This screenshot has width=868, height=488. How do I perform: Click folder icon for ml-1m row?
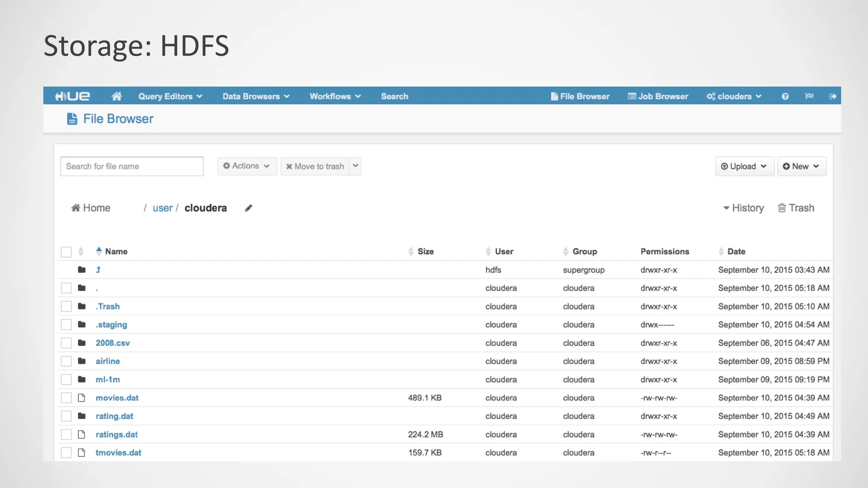[x=82, y=379]
